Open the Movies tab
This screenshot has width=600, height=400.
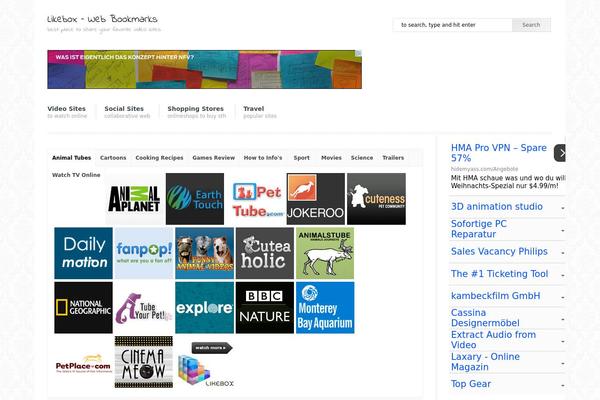pos(331,158)
